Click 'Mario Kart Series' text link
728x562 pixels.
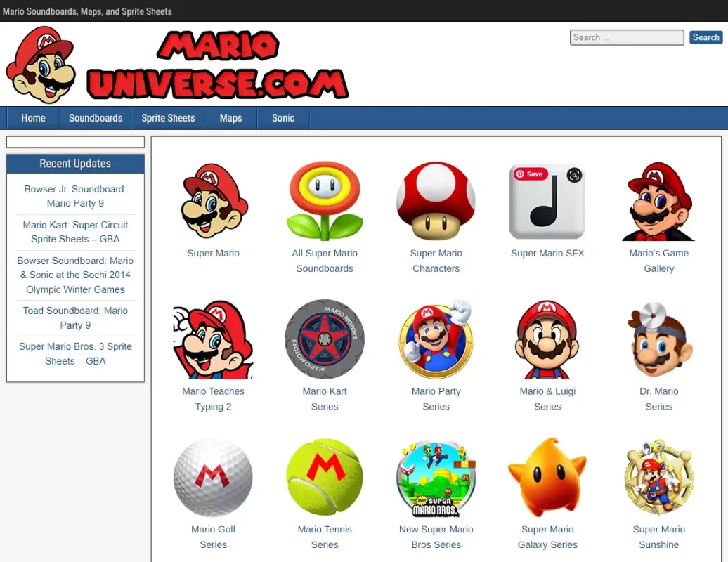tap(325, 398)
